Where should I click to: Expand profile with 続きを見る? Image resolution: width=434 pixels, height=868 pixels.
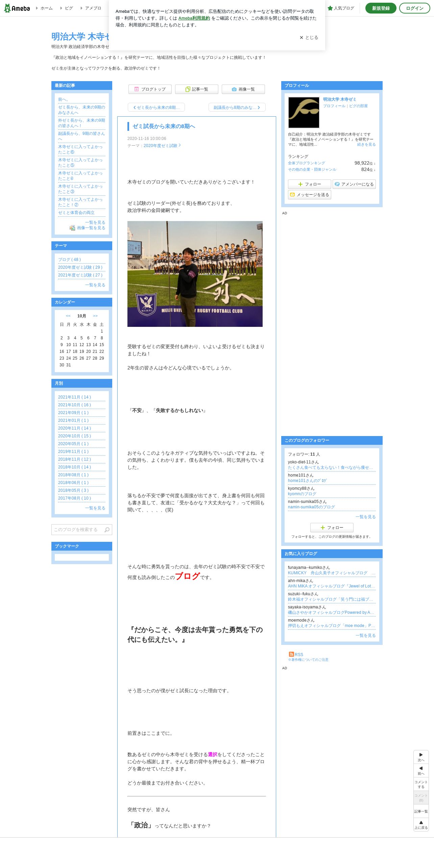[x=366, y=145]
